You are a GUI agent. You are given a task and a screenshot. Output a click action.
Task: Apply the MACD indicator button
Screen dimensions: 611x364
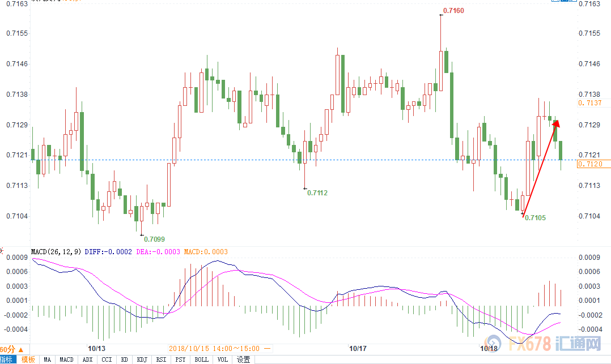(66, 359)
